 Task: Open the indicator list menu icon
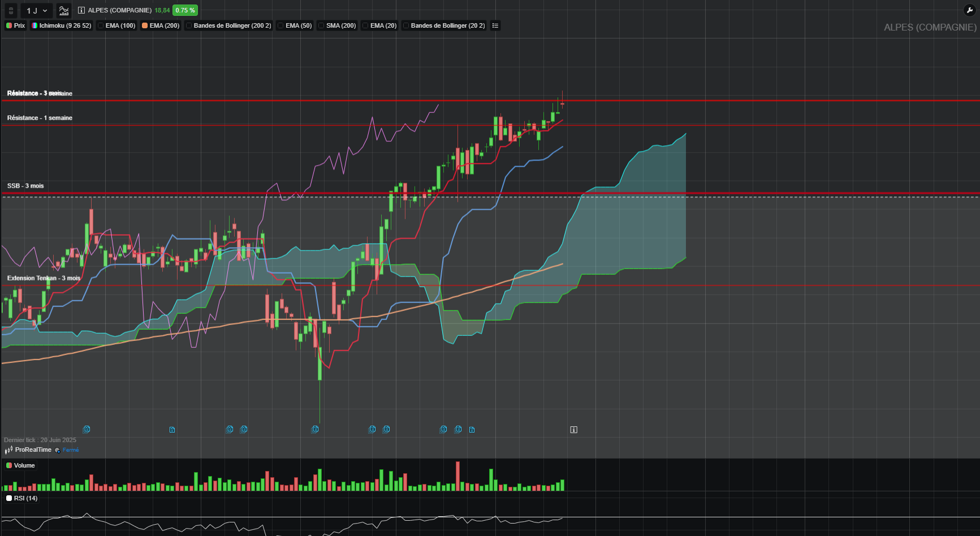(495, 25)
